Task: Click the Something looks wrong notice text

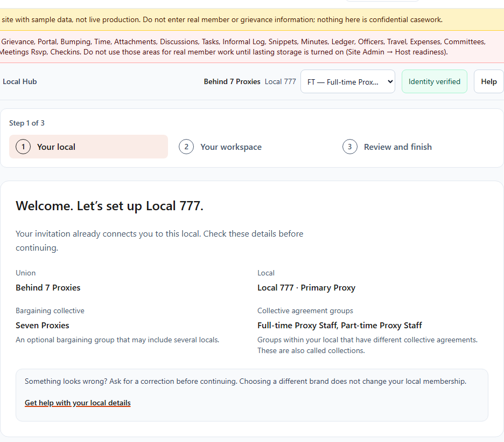Action: point(245,381)
